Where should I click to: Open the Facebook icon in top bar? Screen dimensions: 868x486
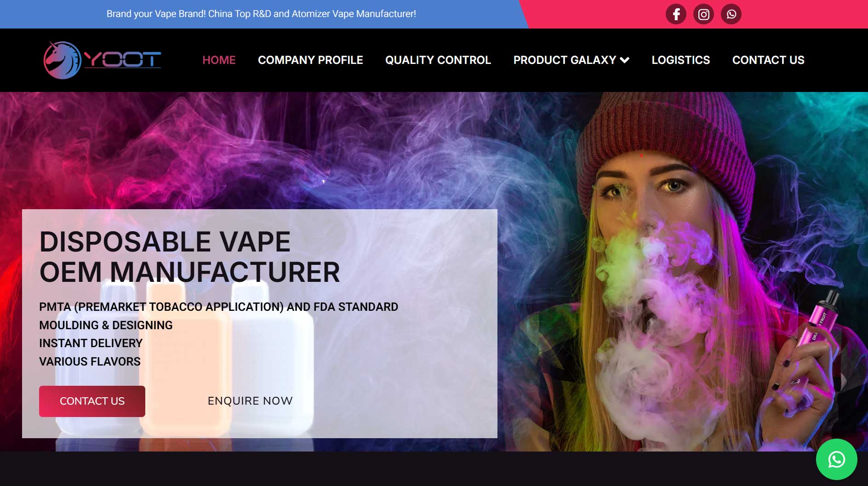(676, 14)
